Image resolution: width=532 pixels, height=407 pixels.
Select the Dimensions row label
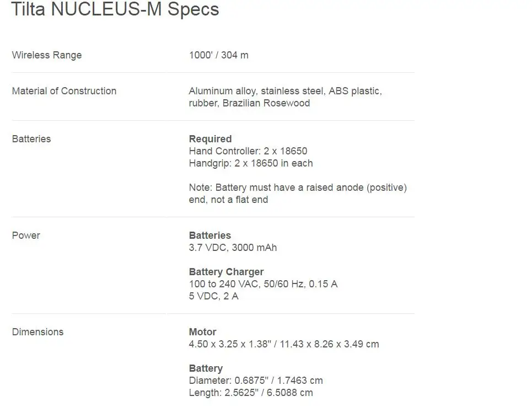pos(37,332)
